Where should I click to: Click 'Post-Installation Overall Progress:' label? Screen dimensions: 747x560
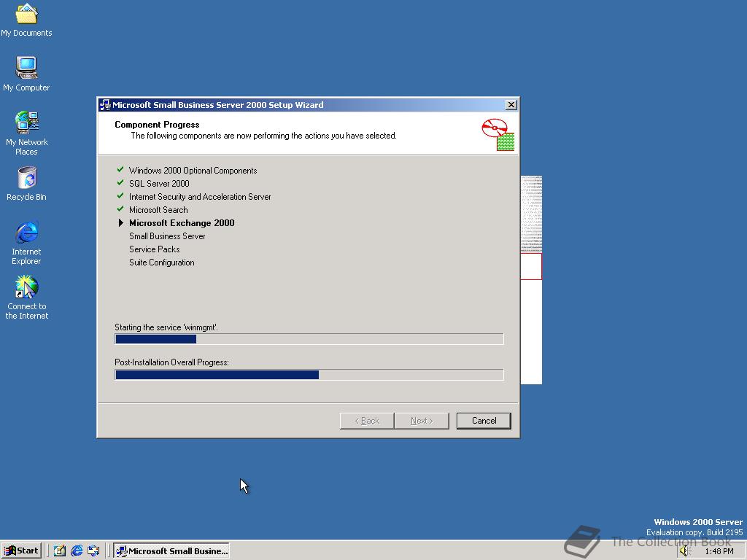[171, 362]
